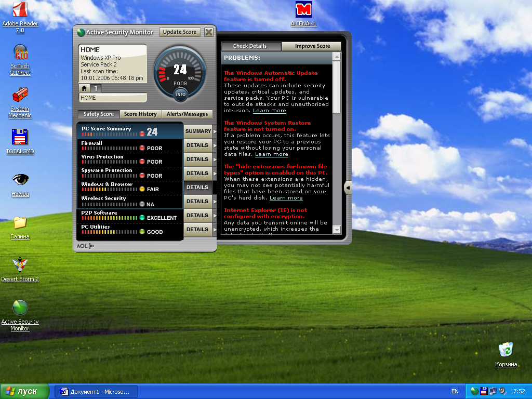Switch to the Score History tab
532x399 pixels.
[x=140, y=114]
